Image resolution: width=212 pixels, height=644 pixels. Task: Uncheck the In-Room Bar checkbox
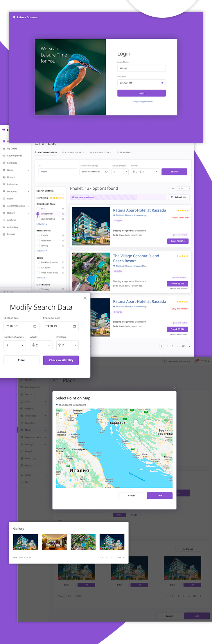coord(38,214)
